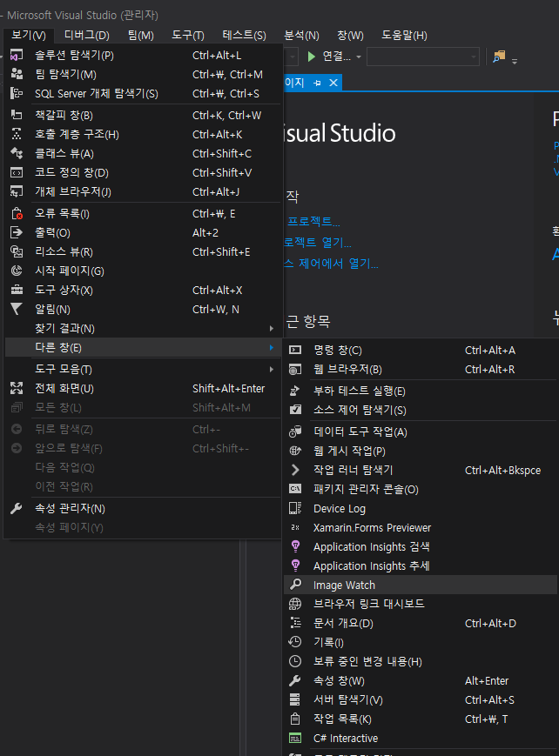559x756 pixels.
Task: Select 속성 창 menu entry
Action: tap(420, 681)
